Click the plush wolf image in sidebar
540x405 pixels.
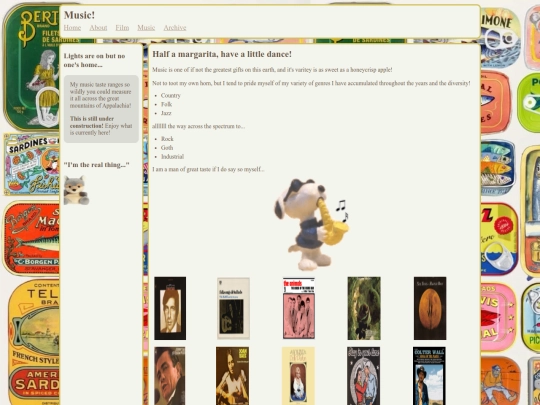click(76, 190)
